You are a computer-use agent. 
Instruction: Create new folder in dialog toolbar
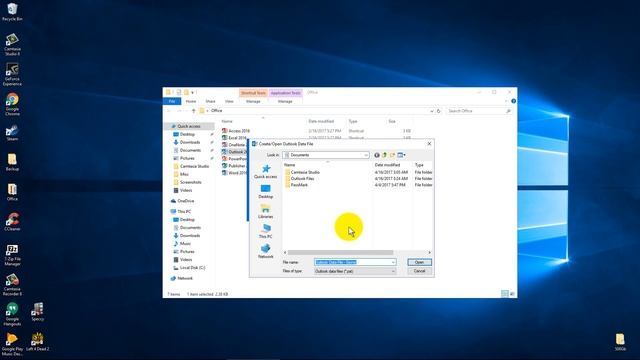392,155
